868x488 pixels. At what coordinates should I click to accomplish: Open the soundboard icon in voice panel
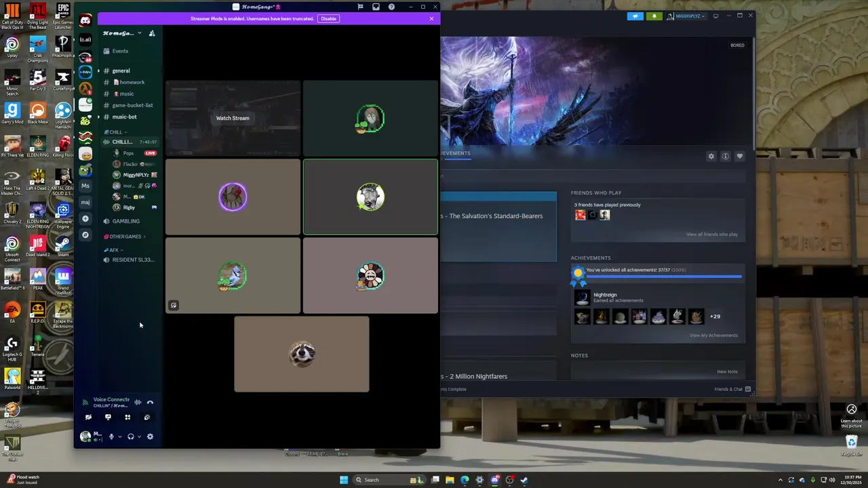tap(147, 418)
